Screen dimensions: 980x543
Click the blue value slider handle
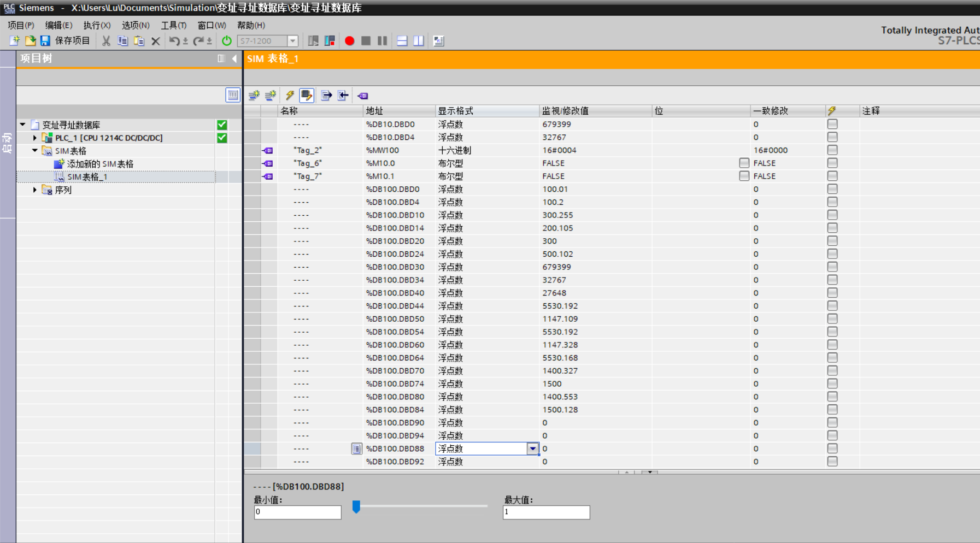coord(356,507)
